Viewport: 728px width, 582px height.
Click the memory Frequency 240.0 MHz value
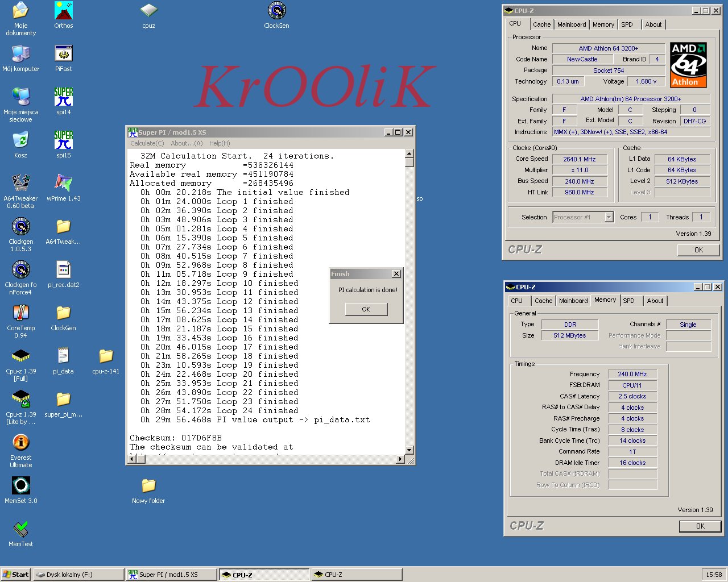point(632,374)
